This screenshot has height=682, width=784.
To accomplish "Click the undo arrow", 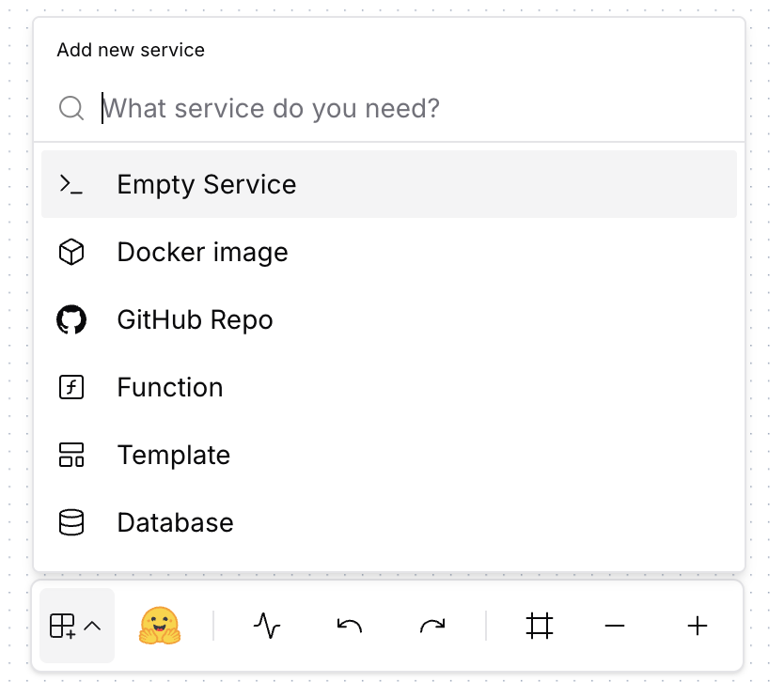I will coord(348,625).
